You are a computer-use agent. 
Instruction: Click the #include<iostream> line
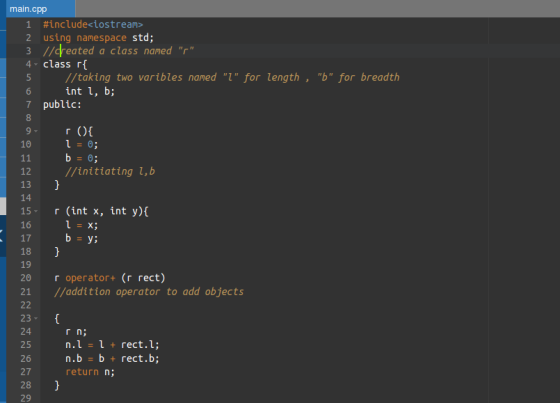(93, 24)
